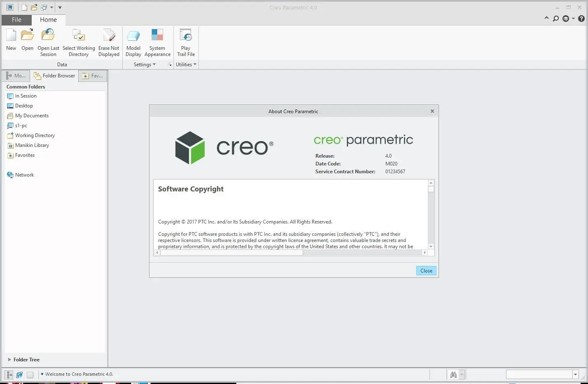Click the binoculars Find icon

tap(453, 375)
